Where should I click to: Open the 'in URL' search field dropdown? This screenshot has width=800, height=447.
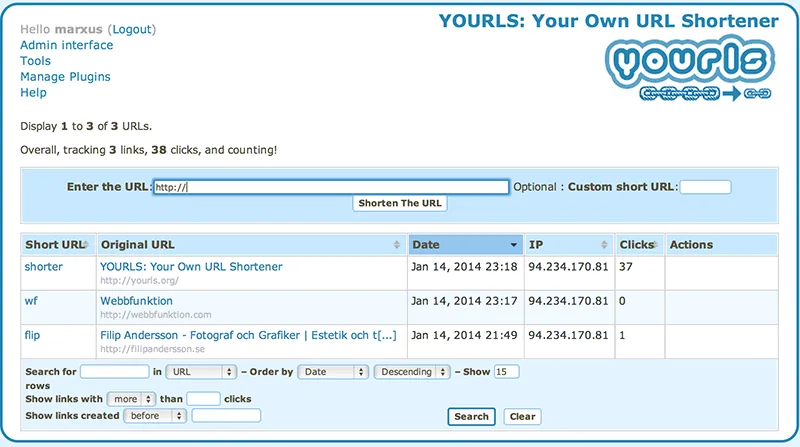tap(201, 372)
